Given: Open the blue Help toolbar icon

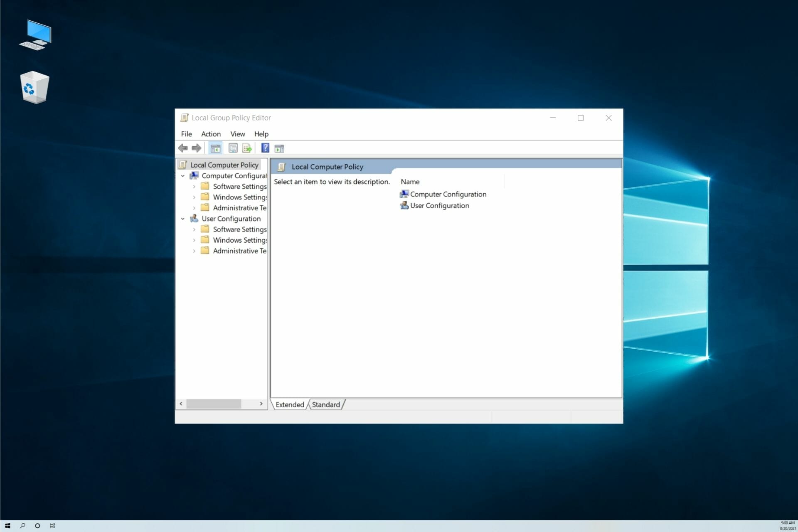Looking at the screenshot, I should (x=265, y=148).
